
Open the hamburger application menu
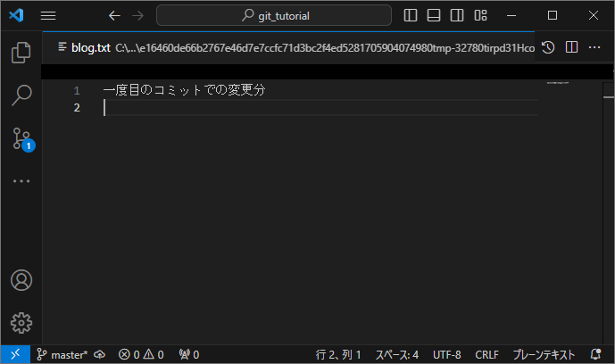click(48, 16)
